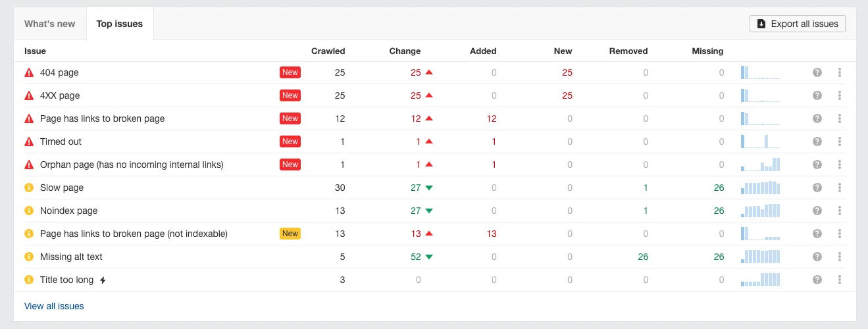Expand three-dot menu for Title too long

840,280
